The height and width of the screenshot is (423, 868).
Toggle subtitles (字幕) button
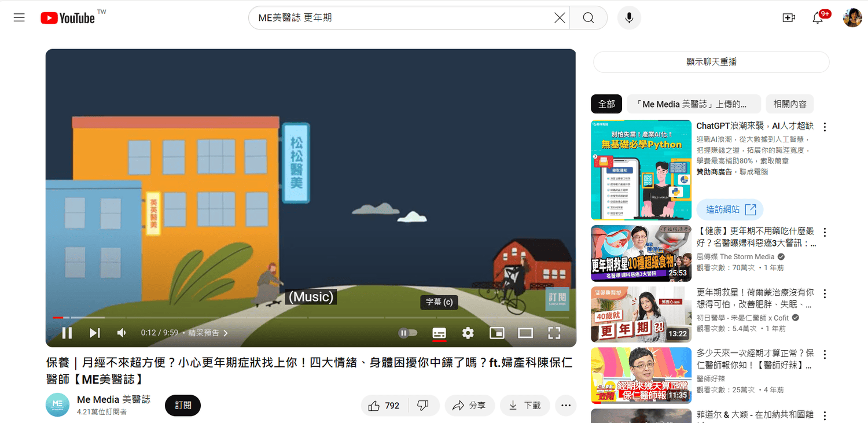tap(439, 333)
